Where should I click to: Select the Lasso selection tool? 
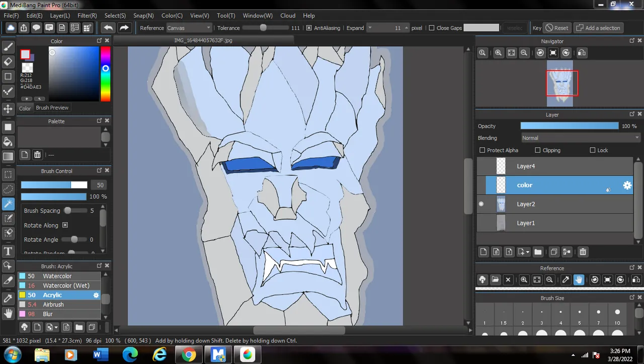(8, 189)
